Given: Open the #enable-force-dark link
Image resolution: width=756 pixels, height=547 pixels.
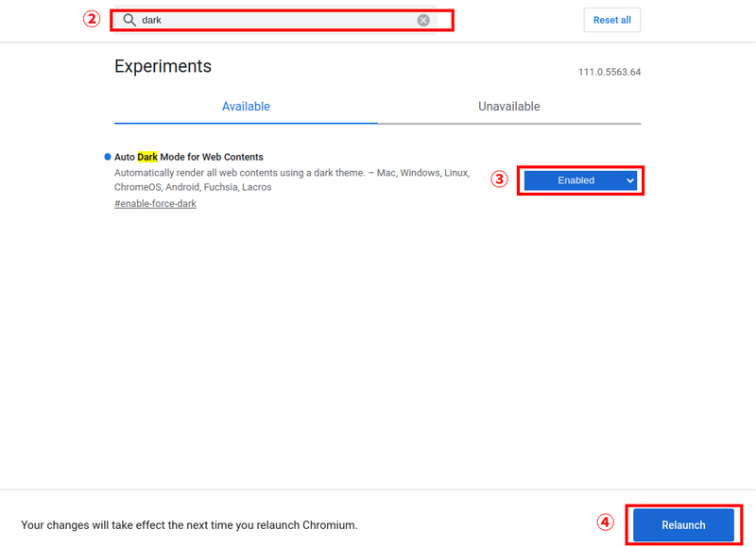Looking at the screenshot, I should (x=155, y=204).
